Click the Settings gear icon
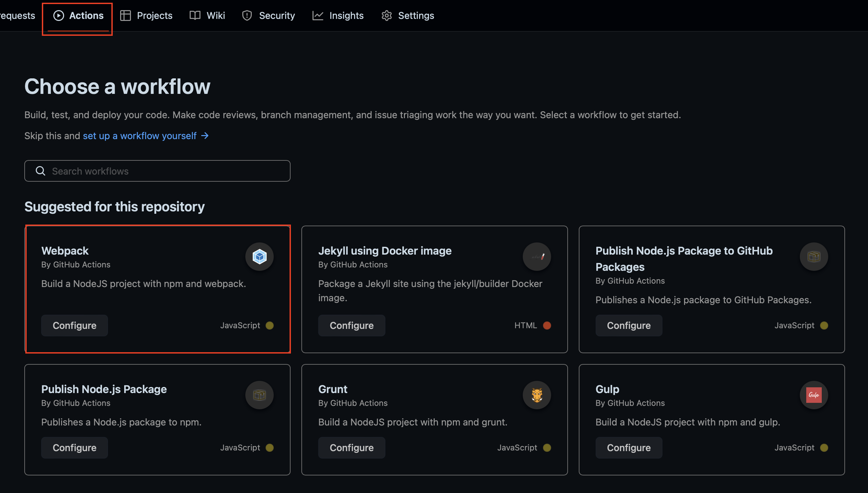 point(387,16)
